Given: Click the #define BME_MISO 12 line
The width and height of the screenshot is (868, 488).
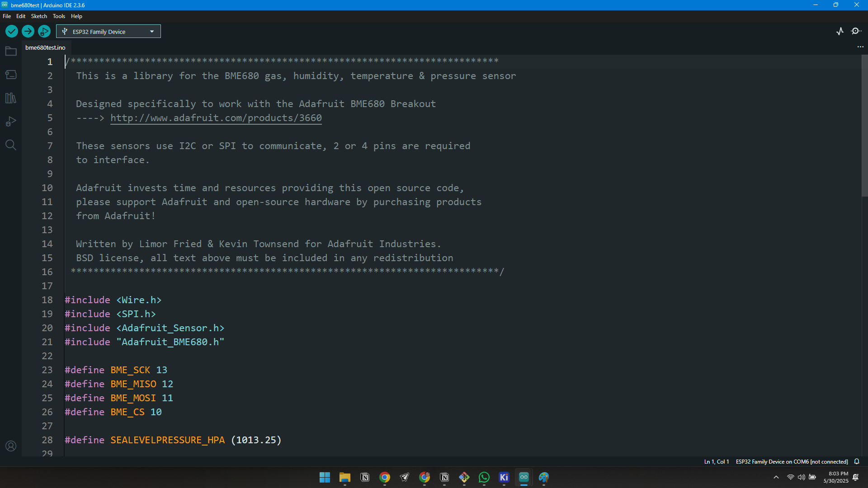Looking at the screenshot, I should [119, 384].
